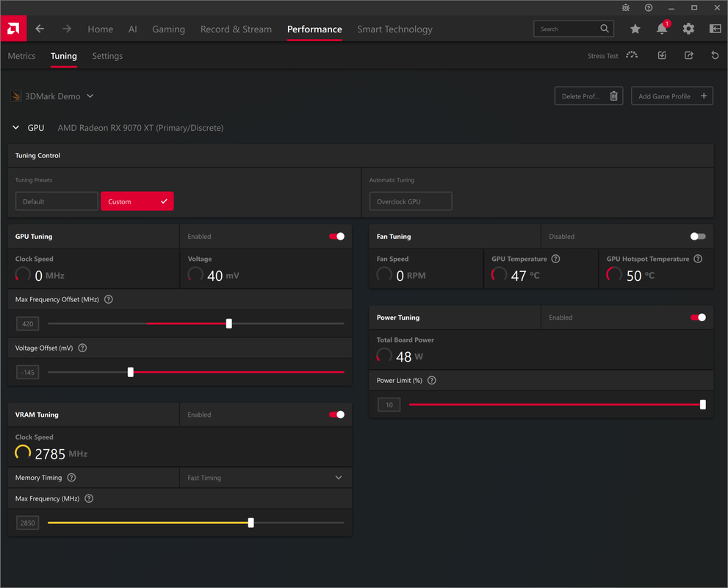Click the import profile icon

662,55
